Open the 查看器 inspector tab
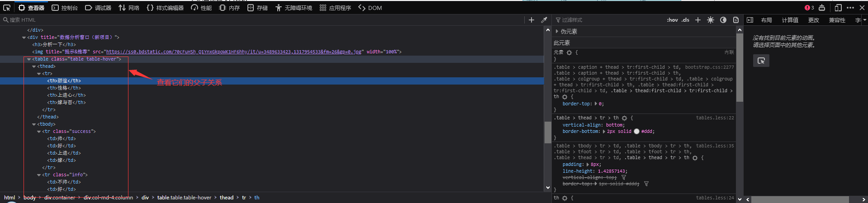 31,8
